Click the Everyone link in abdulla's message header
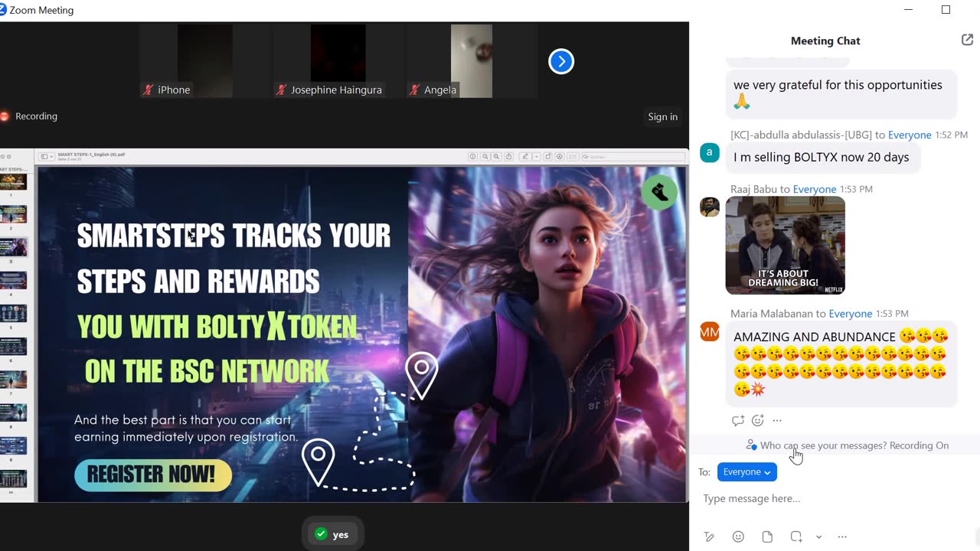980x551 pixels. coord(910,135)
